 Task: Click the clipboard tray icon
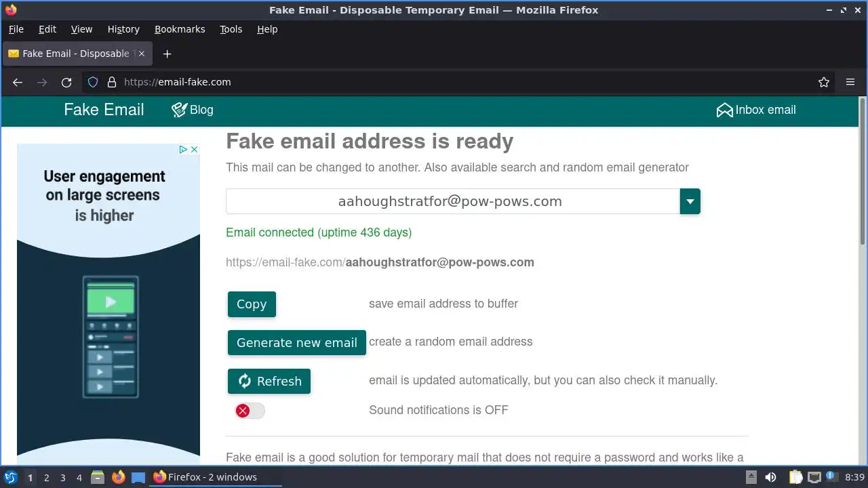pos(795,477)
